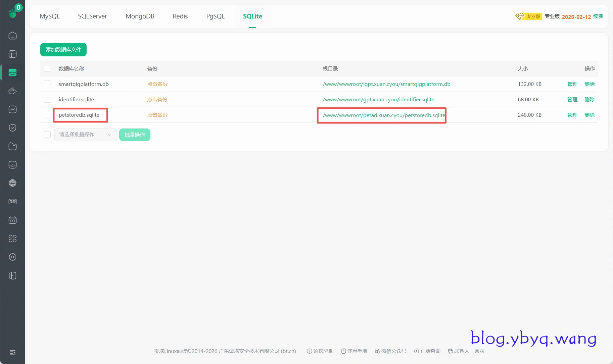Open the Files folder sidebar icon

[12, 146]
